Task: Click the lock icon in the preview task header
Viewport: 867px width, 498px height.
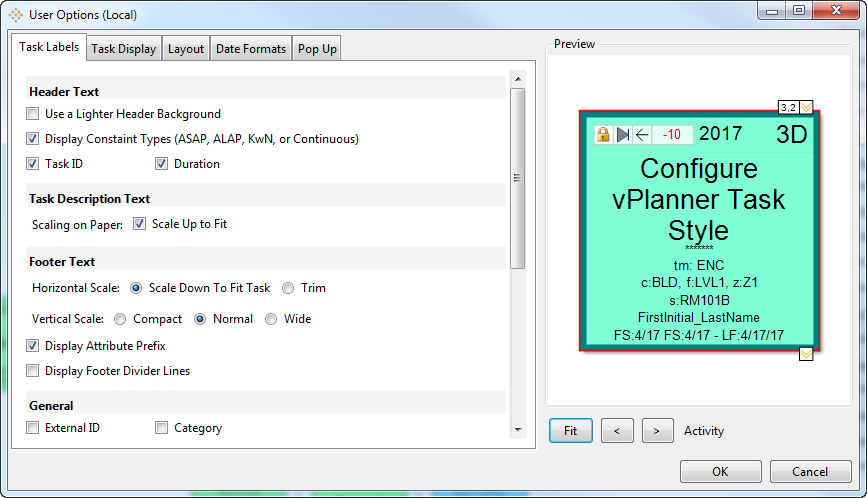Action: pyautogui.click(x=603, y=134)
